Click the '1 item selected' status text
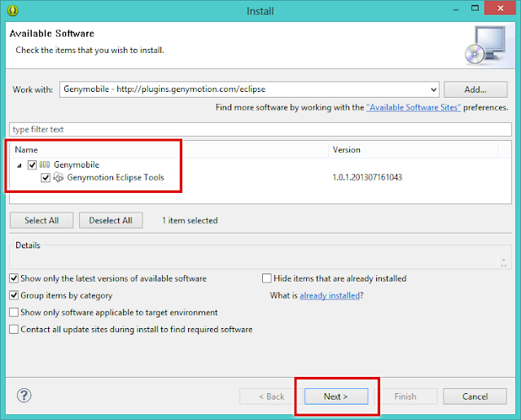Image resolution: width=521 pixels, height=420 pixels. coord(190,221)
